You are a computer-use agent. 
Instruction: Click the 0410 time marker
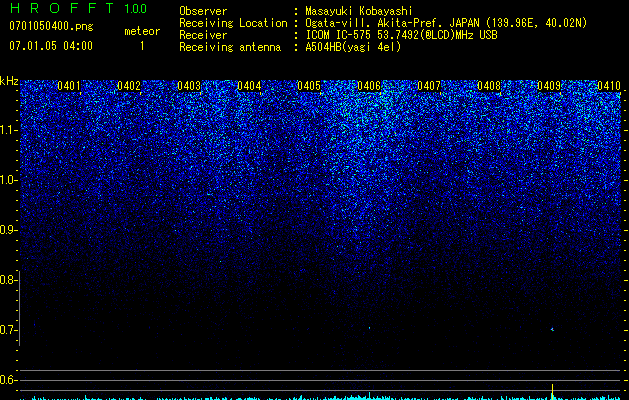(x=609, y=86)
